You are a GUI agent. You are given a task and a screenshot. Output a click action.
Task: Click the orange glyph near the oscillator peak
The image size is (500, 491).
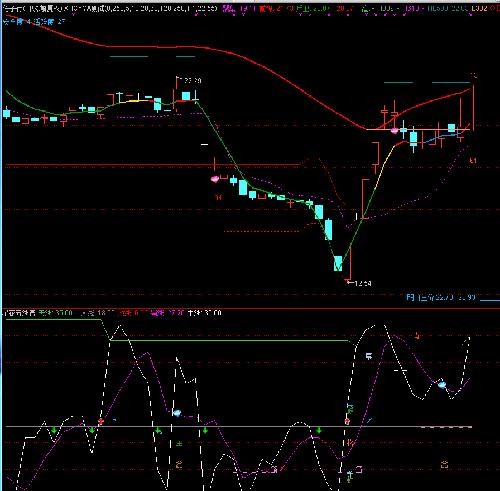pos(417,336)
